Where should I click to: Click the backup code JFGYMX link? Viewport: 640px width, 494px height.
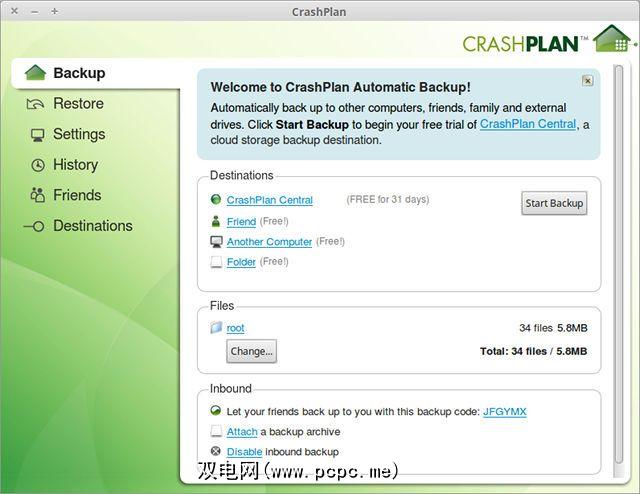coord(504,412)
